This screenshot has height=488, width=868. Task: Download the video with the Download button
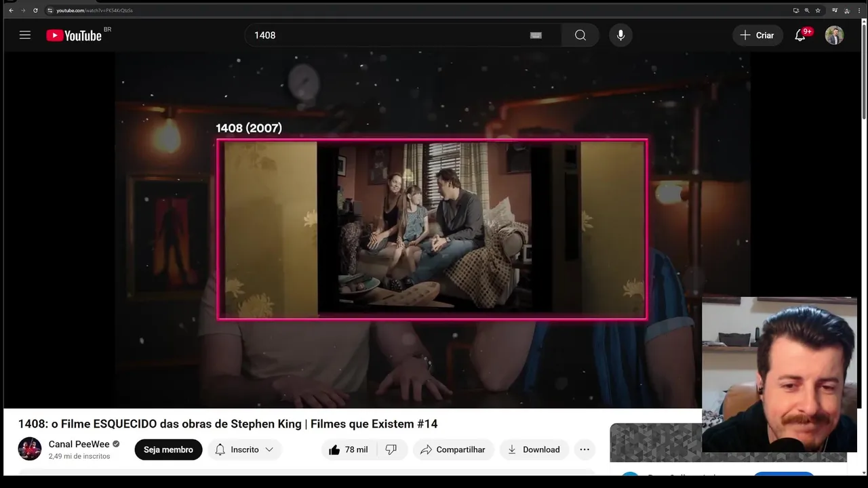point(534,449)
